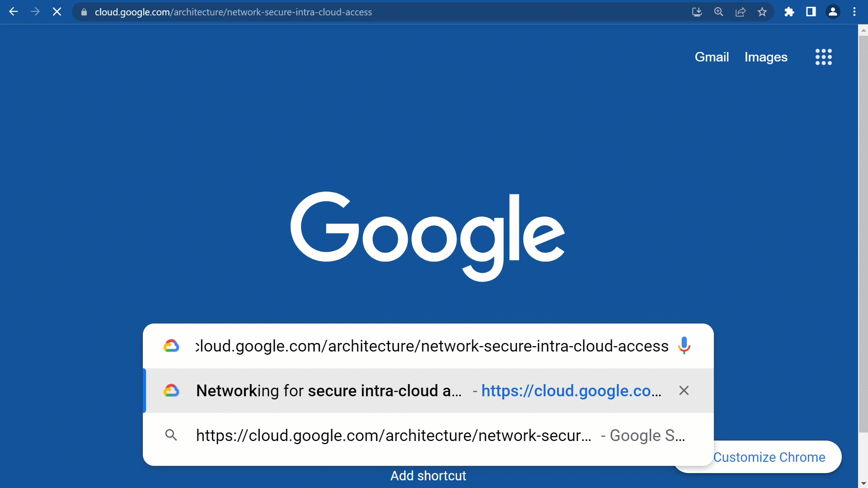Viewport: 868px width, 488px height.
Task: Click the Google apps grid icon
Action: coord(824,56)
